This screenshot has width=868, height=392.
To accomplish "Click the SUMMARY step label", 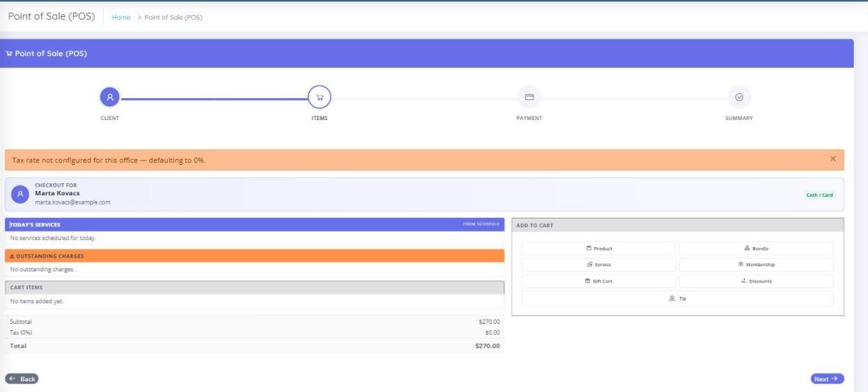I will pos(739,118).
